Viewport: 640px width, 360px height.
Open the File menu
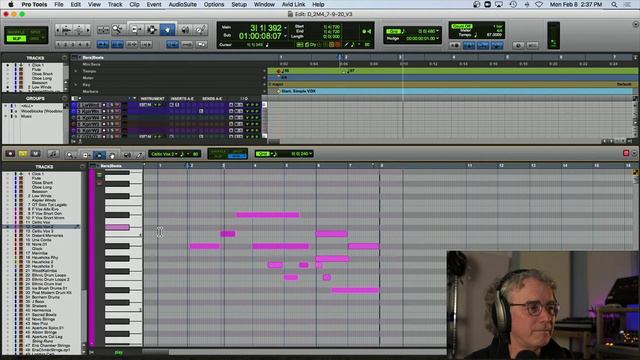tap(59, 4)
